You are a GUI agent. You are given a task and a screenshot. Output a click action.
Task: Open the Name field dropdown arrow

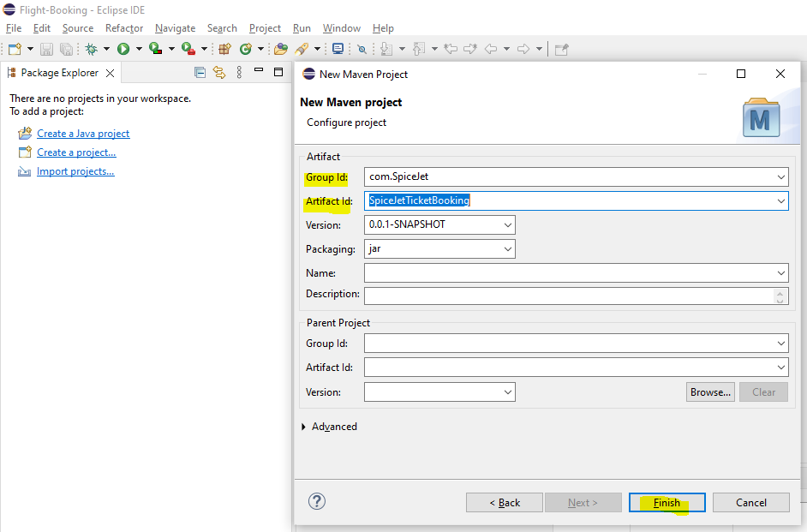(780, 273)
